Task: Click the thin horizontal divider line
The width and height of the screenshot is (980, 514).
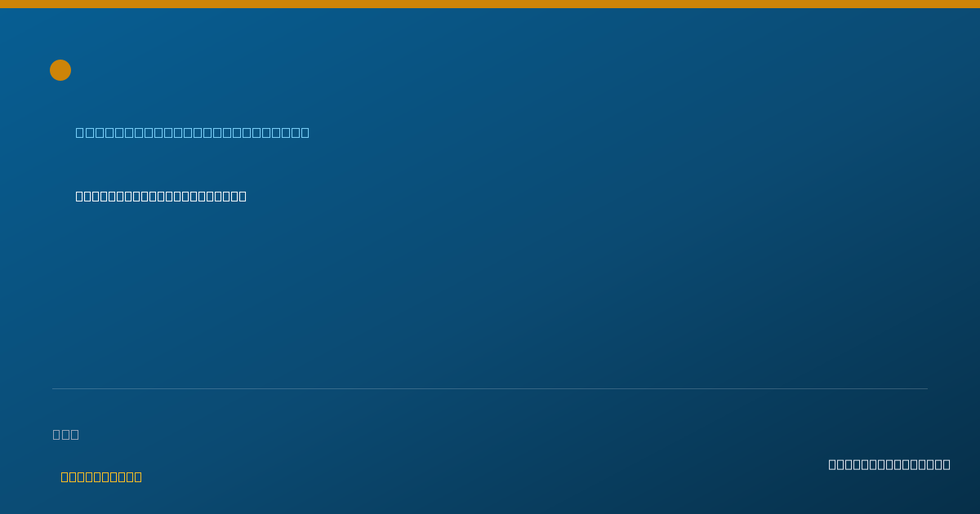Action: pos(490,388)
